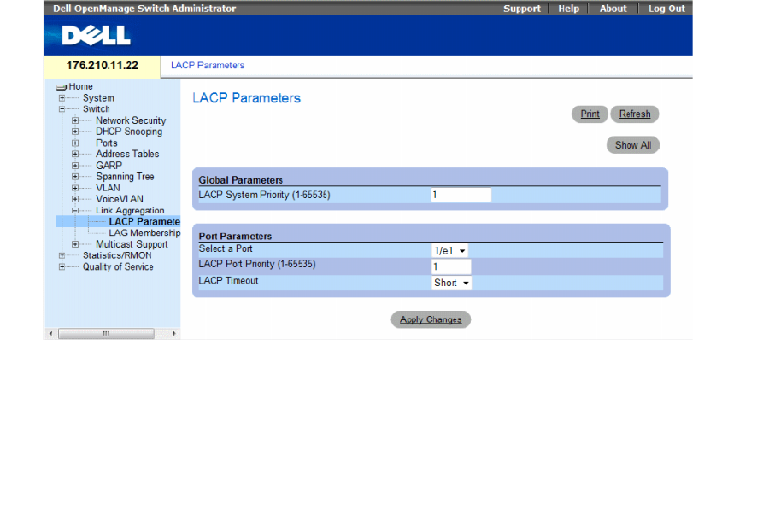Open VoiceVLAN tree item
The width and height of the screenshot is (769, 532).
(120, 199)
